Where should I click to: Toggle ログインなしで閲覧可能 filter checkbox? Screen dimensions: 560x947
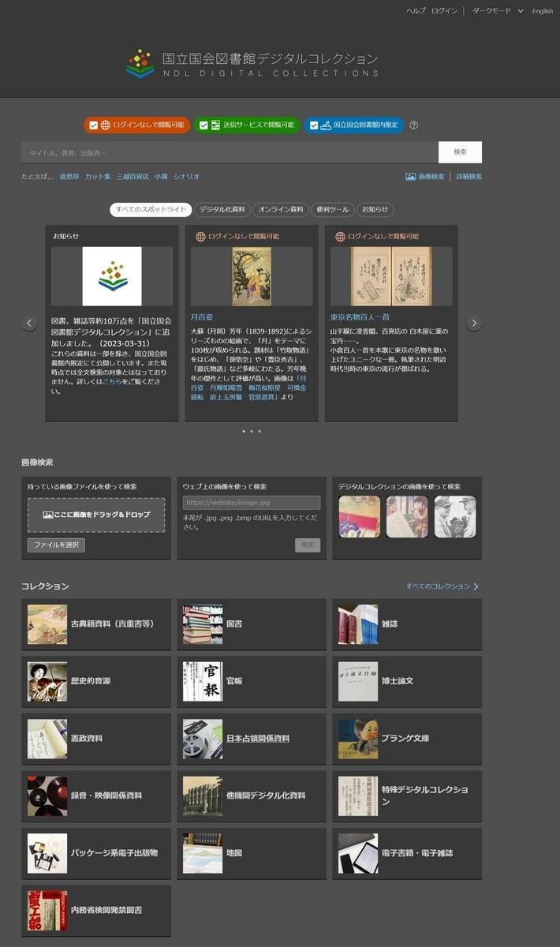click(94, 125)
